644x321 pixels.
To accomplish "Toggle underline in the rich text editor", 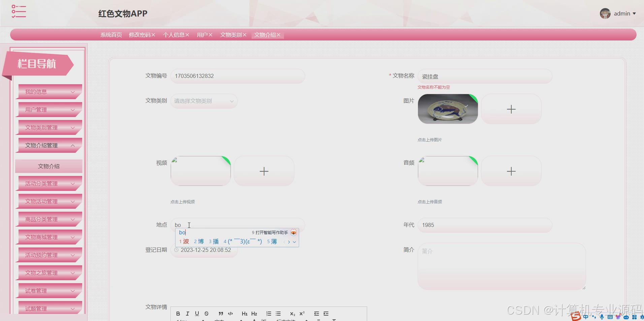I will pyautogui.click(x=197, y=314).
